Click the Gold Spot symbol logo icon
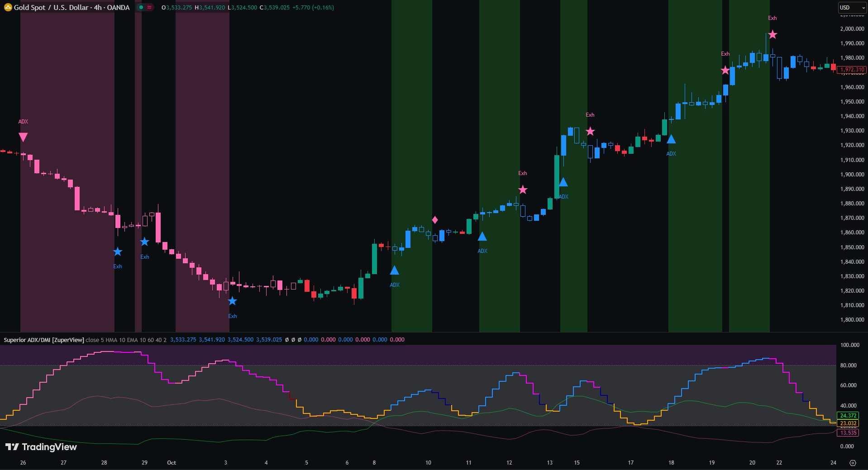 8,7
